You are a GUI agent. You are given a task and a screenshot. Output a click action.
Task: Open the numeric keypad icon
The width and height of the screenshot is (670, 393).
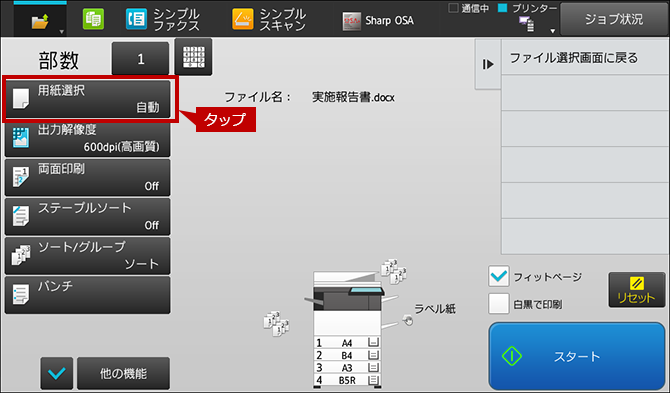[x=193, y=57]
